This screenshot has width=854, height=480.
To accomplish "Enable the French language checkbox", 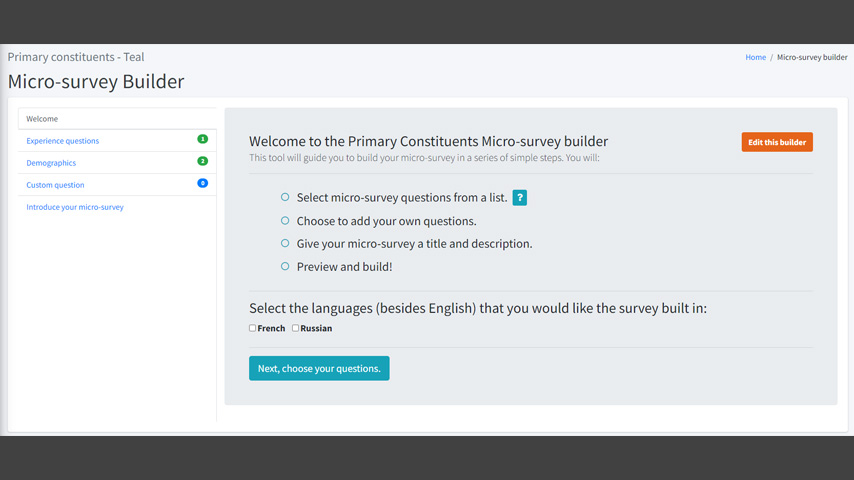I will click(252, 328).
